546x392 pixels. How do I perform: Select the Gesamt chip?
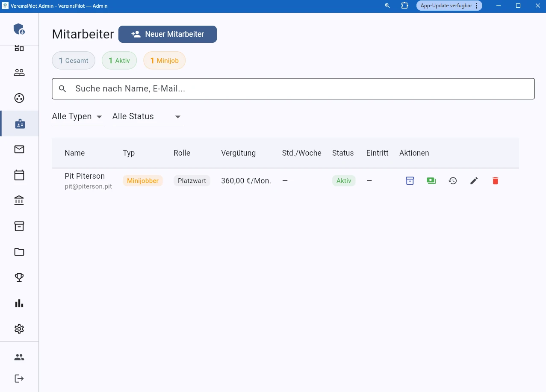(x=74, y=61)
